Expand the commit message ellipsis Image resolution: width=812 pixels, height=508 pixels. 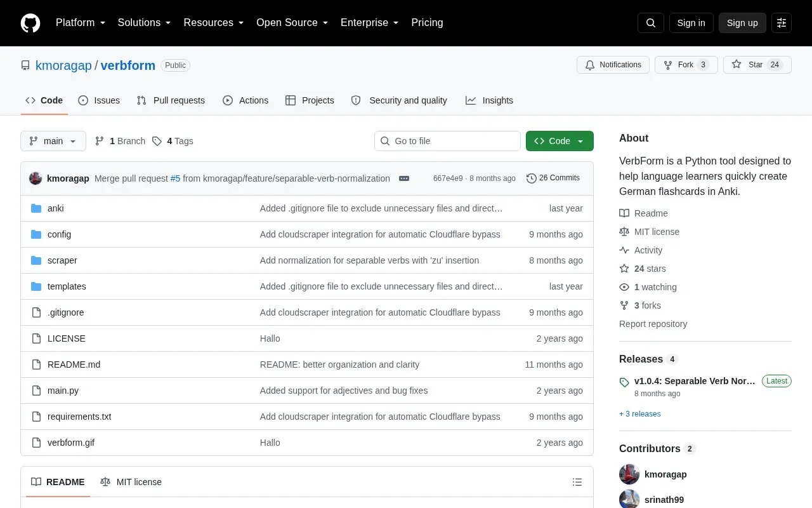click(x=404, y=178)
